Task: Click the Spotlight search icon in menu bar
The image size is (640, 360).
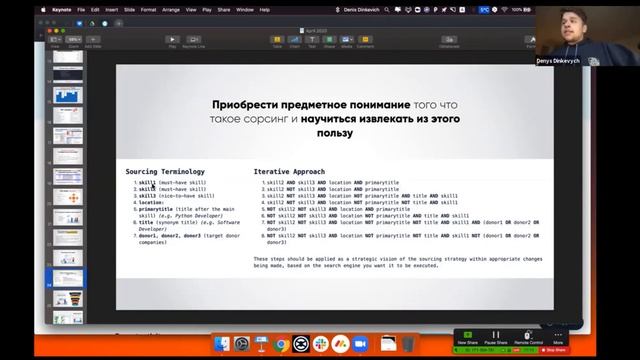Action: (387, 10)
